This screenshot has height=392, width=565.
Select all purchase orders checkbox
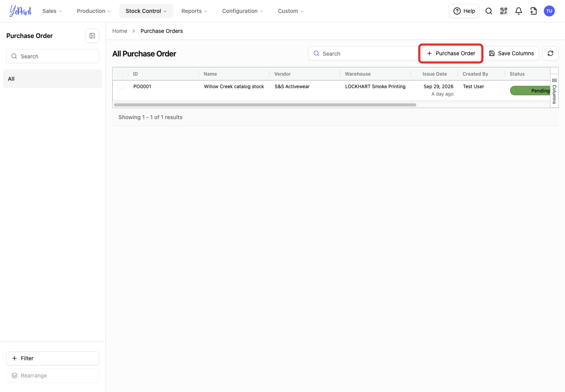pos(120,74)
